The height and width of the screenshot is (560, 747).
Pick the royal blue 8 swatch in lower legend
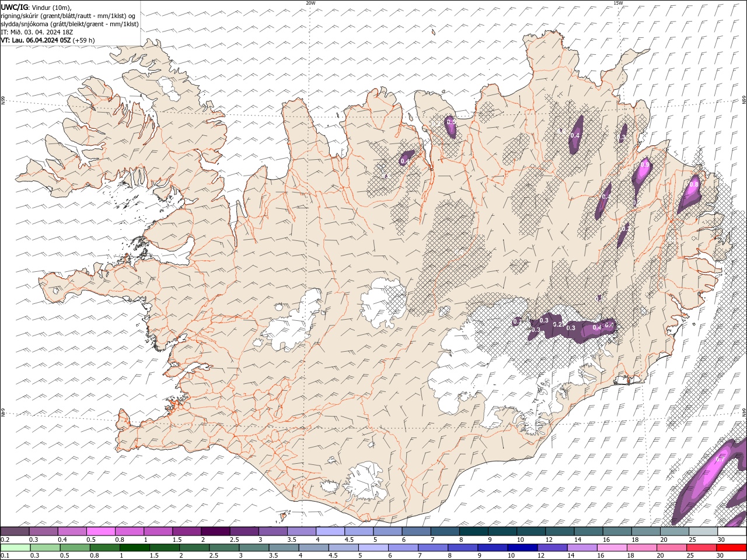(x=463, y=548)
